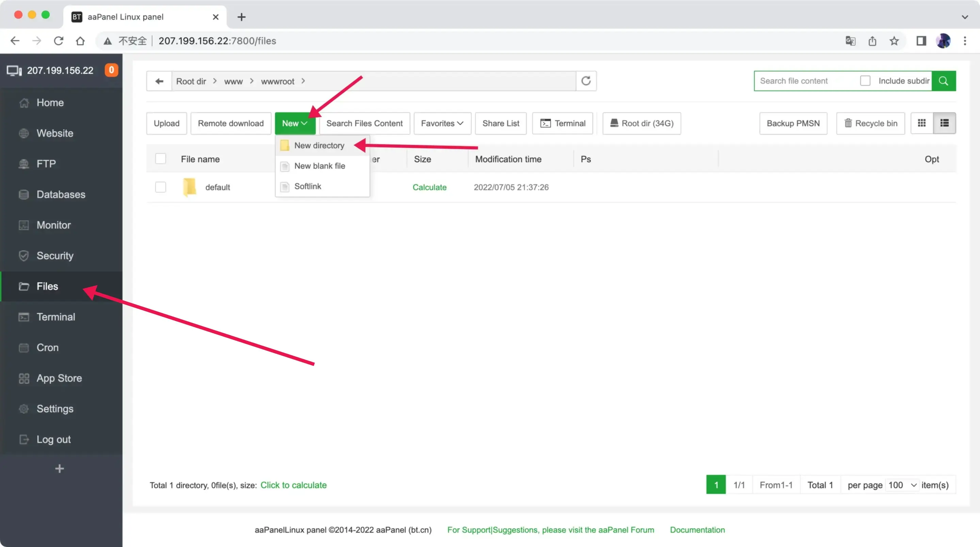Open Security in the sidebar

coord(61,255)
